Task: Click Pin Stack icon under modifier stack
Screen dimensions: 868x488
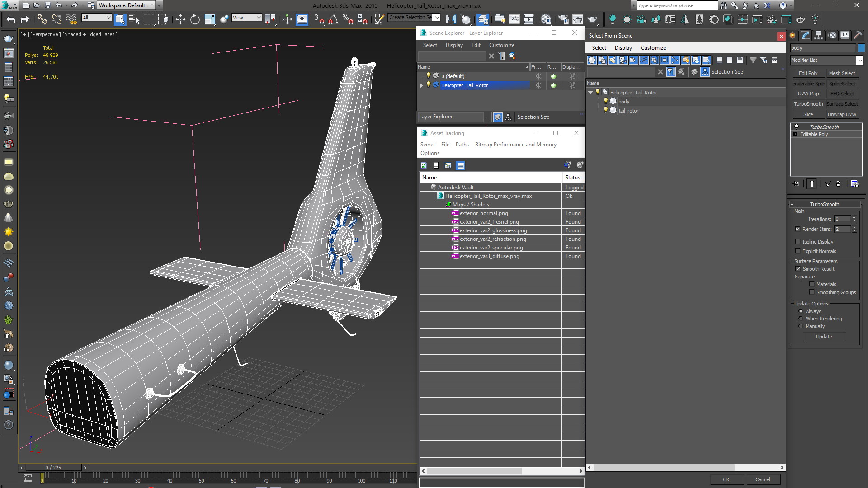Action: pos(797,184)
